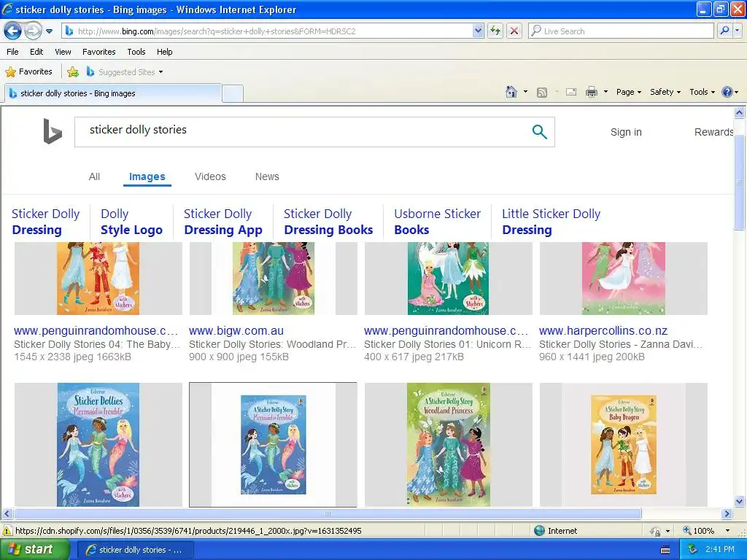Expand the address bar history dropdown

(478, 31)
